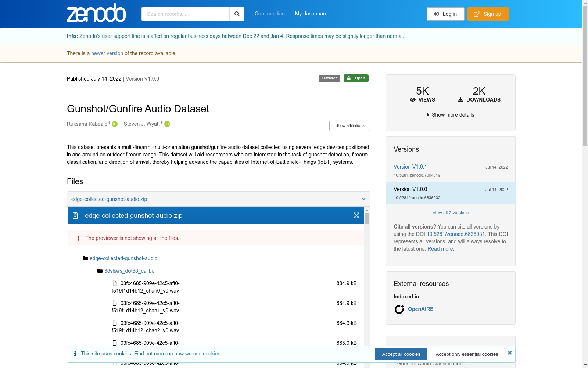Screen dimensions: 588x368
Task: Click the file preview scrollbar thumb
Action: (367, 218)
